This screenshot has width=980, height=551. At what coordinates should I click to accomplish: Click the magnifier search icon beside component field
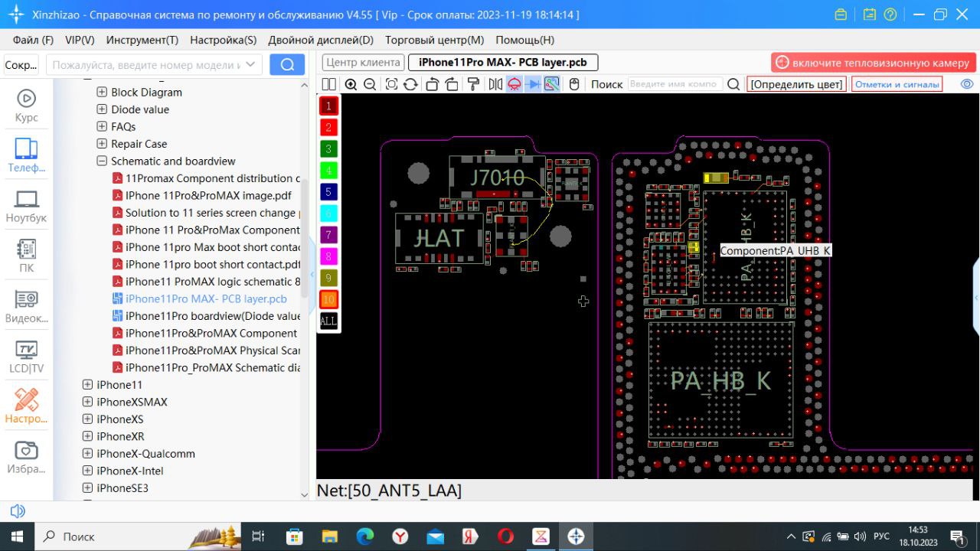(x=733, y=84)
